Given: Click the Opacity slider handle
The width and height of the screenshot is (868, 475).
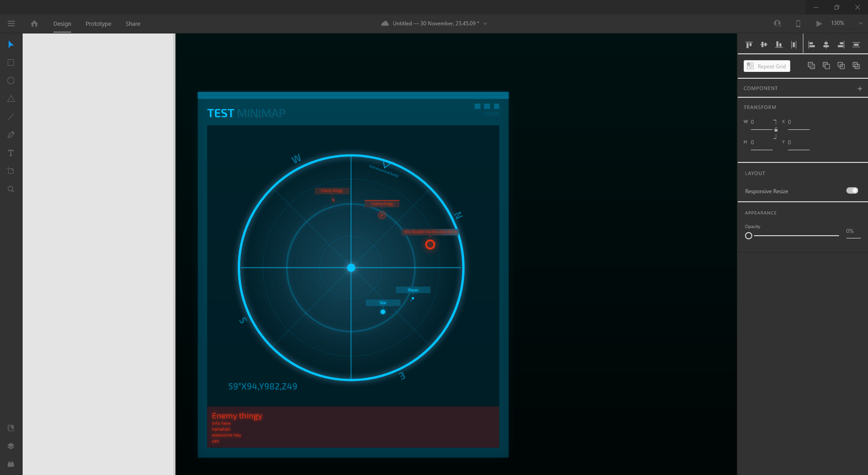Looking at the screenshot, I should 749,236.
